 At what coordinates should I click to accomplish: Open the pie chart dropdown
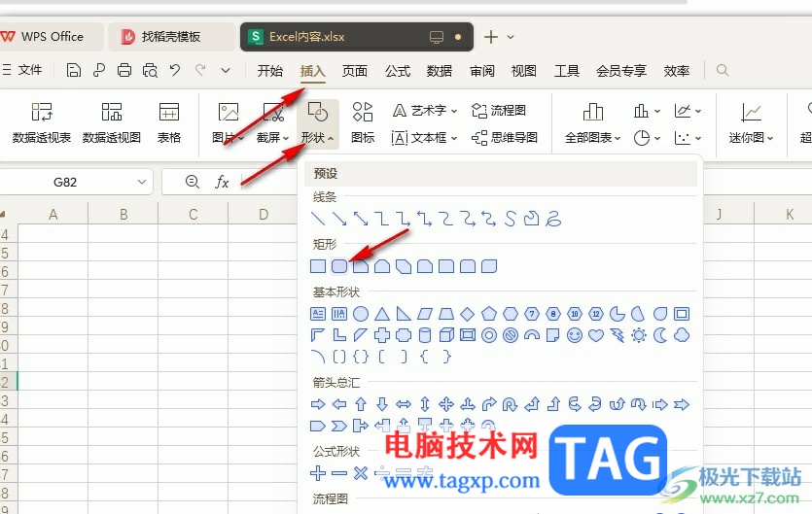pyautogui.click(x=647, y=138)
